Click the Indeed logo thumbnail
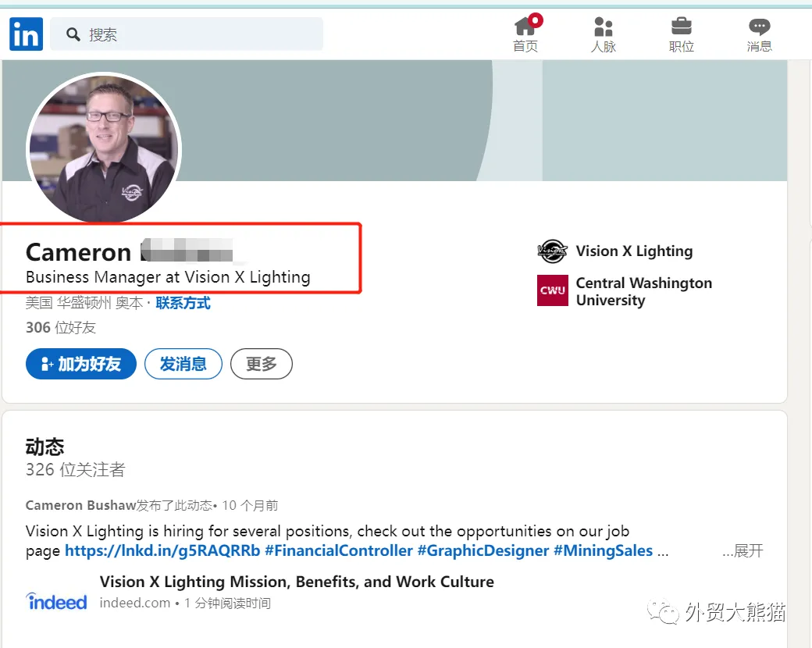Screen dimensions: 812x648 (x=56, y=602)
